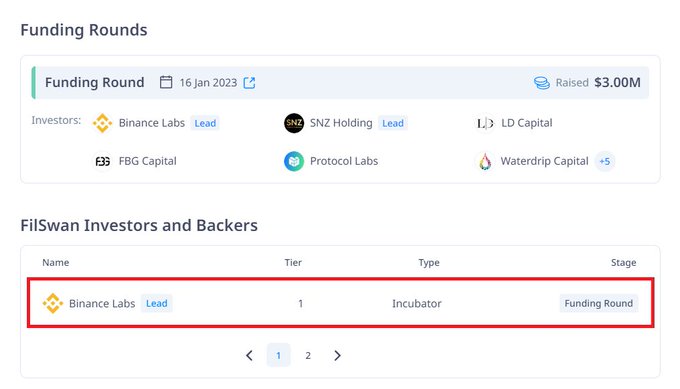Click the 16 Jan 2023 date text
The image size is (680, 389).
[x=208, y=82]
